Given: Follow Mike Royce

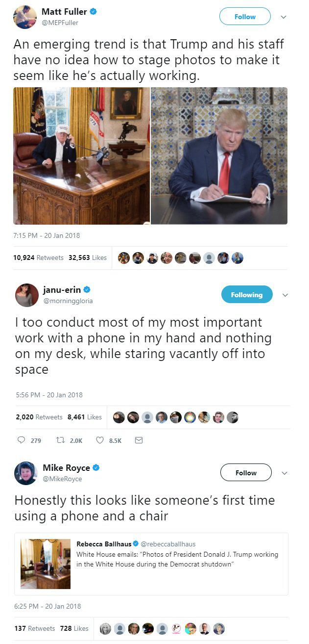Looking at the screenshot, I should (246, 473).
